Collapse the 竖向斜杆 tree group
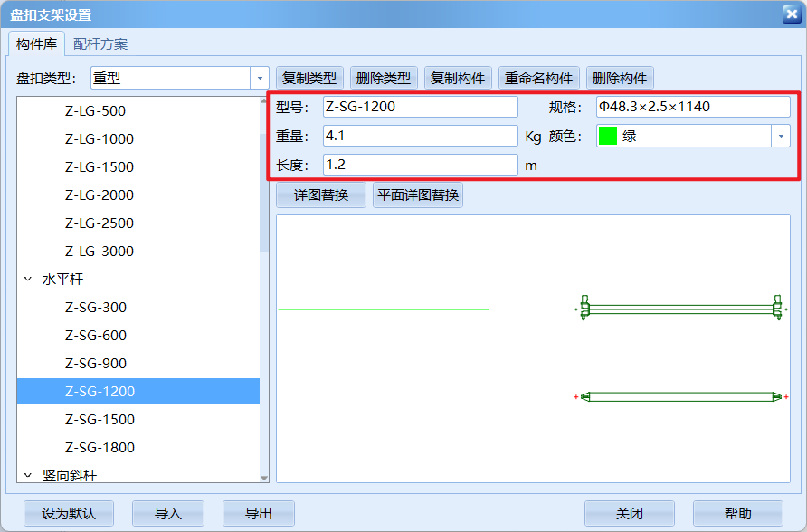The image size is (807, 532). 28,475
